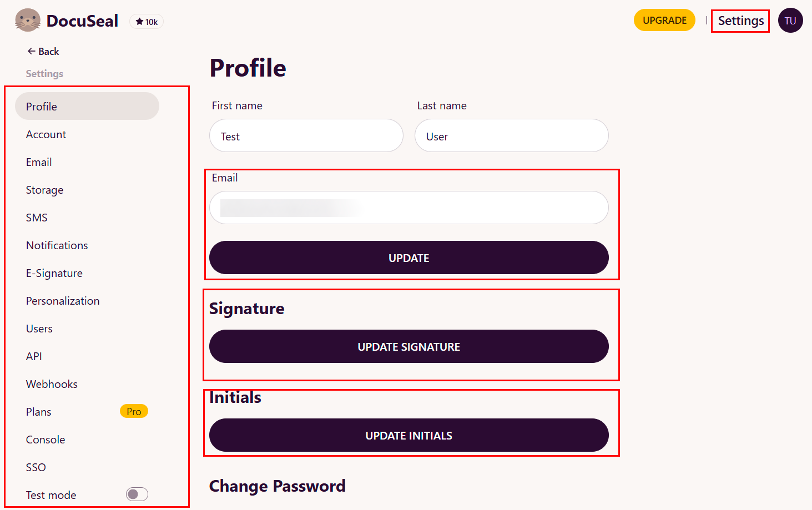The width and height of the screenshot is (812, 510).
Task: Click the UPGRADE button
Action: 664,19
